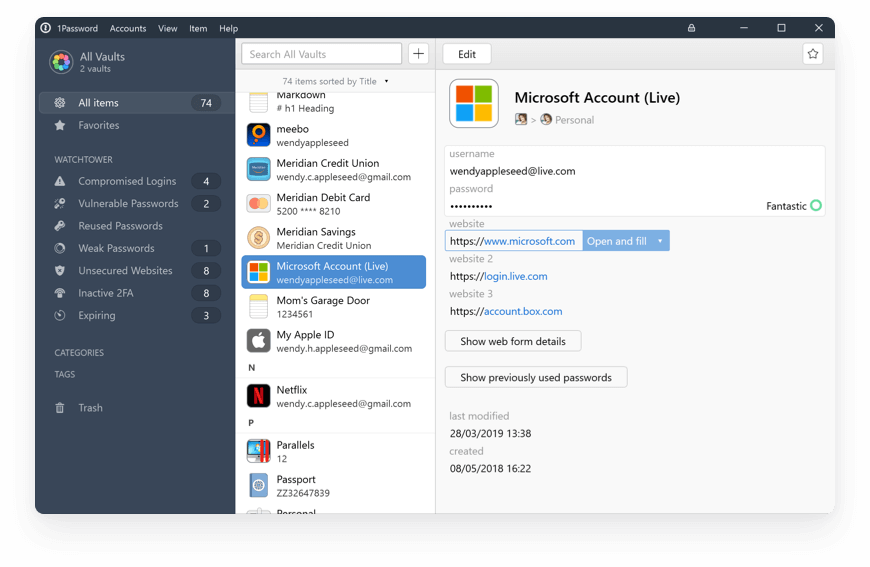This screenshot has width=870, height=567.
Task: Click the Inactive 2FA label
Action: [105, 293]
